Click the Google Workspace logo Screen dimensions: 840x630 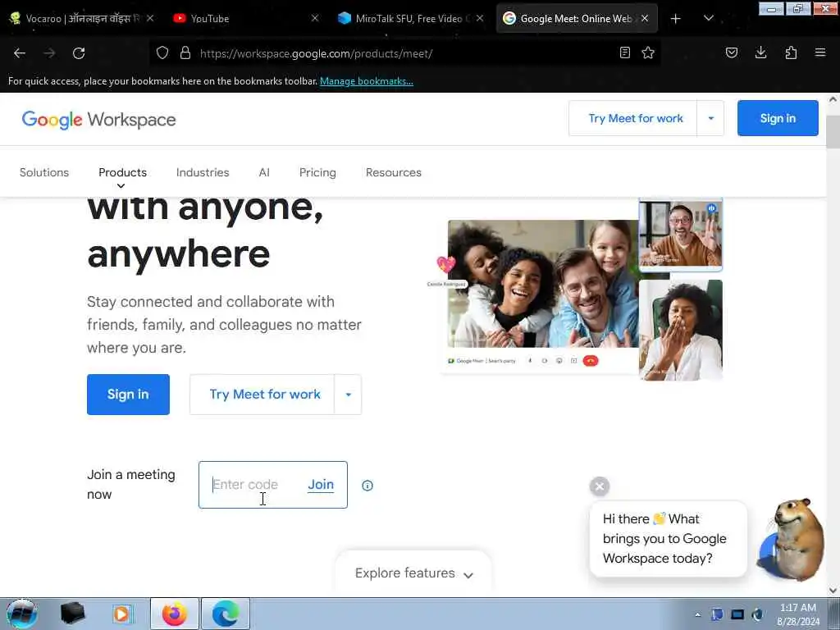pyautogui.click(x=98, y=120)
